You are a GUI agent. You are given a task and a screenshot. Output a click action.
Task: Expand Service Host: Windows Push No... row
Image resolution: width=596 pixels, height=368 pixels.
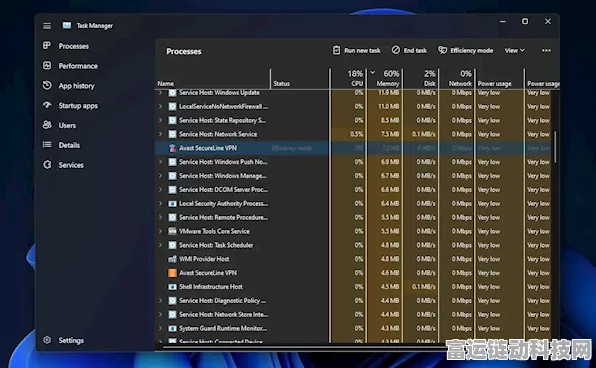[x=160, y=162]
